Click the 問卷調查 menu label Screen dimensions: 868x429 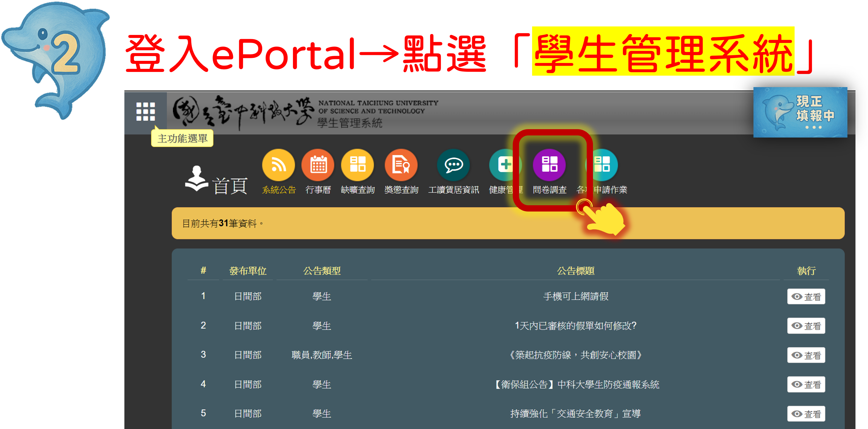point(549,190)
